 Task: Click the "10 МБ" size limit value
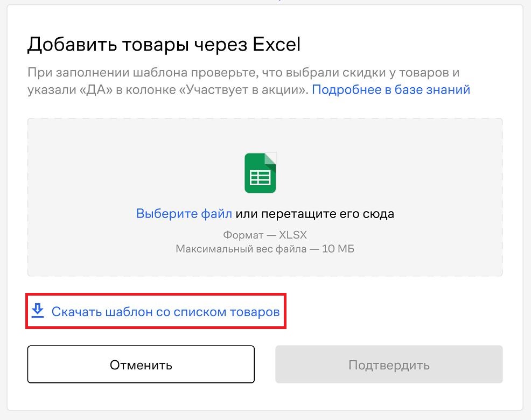pos(338,249)
